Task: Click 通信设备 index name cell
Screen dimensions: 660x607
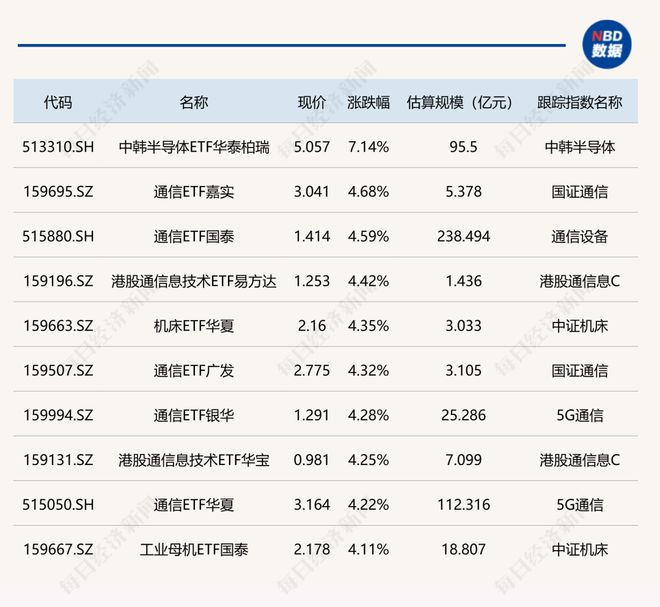Action: coord(580,237)
